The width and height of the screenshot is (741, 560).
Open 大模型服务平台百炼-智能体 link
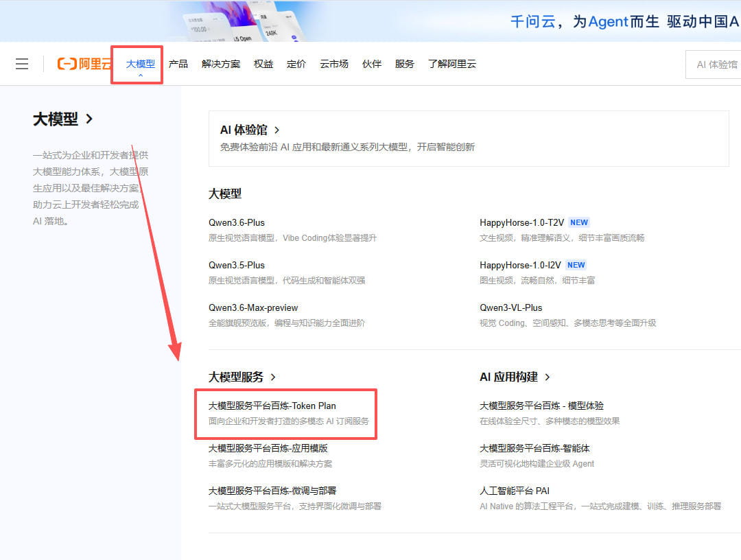(x=534, y=448)
